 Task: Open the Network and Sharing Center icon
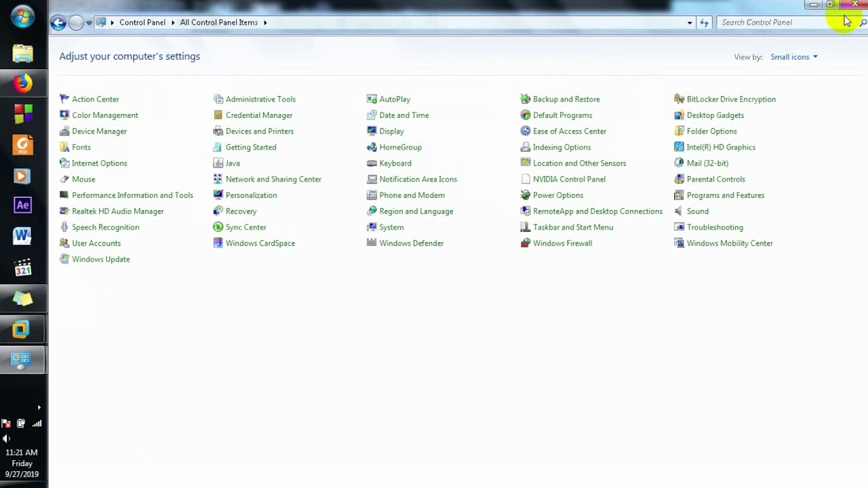[x=218, y=179]
